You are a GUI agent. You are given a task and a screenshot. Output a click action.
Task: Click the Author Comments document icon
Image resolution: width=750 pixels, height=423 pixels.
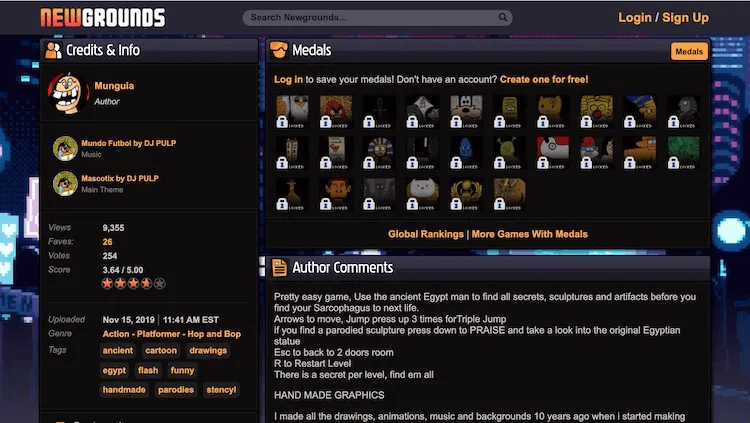pos(279,267)
